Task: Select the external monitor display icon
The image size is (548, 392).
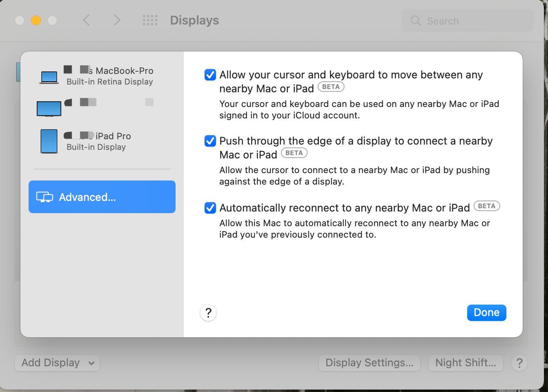Action: point(49,109)
